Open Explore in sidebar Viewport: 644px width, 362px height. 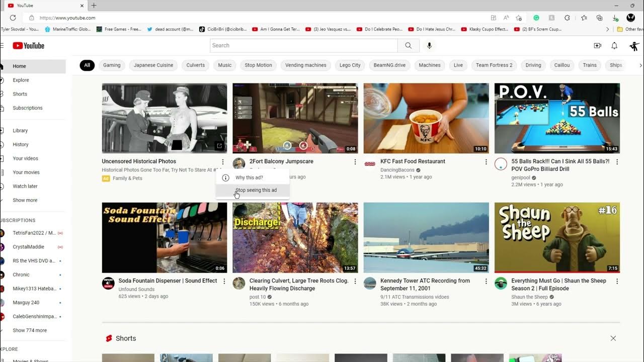pyautogui.click(x=33, y=80)
